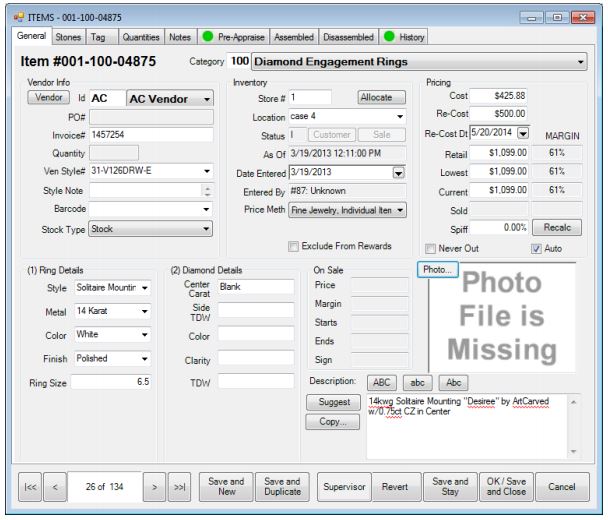Viewport: 608px width, 520px height.
Task: Enable Exclude From Rewards checkbox
Action: 293,246
